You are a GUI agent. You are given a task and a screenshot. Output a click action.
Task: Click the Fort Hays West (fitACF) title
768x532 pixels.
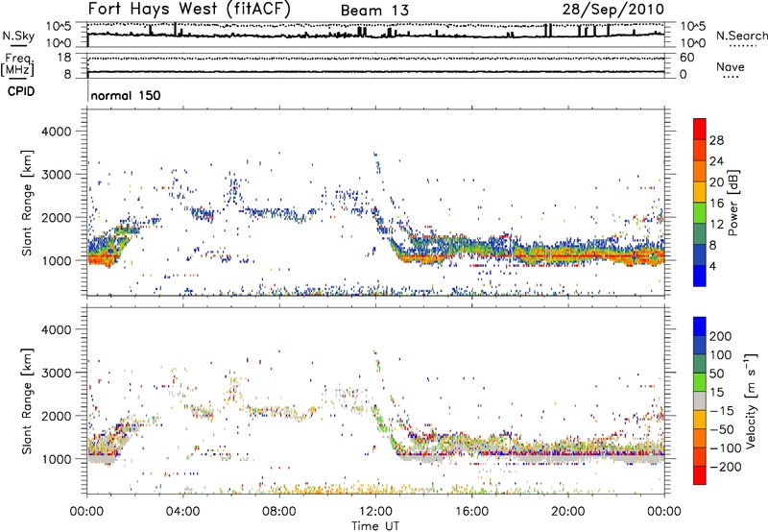188,9
